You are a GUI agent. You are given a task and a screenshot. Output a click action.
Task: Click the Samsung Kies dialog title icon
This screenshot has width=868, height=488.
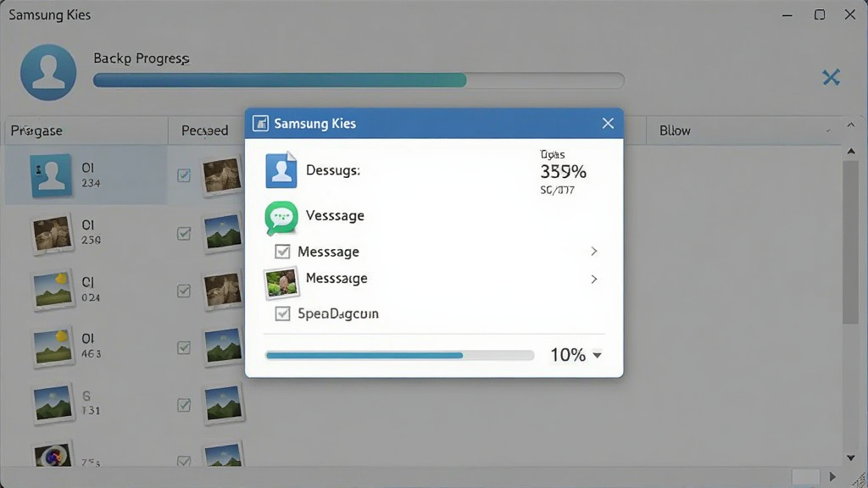[x=260, y=124]
